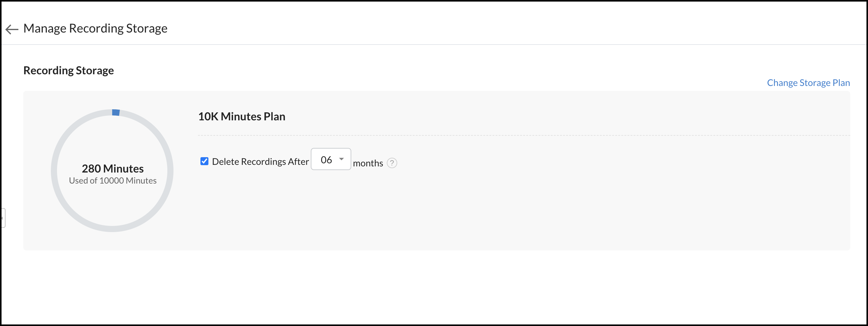The image size is (868, 326).
Task: Click the months label beside the dropdown
Action: pyautogui.click(x=367, y=163)
